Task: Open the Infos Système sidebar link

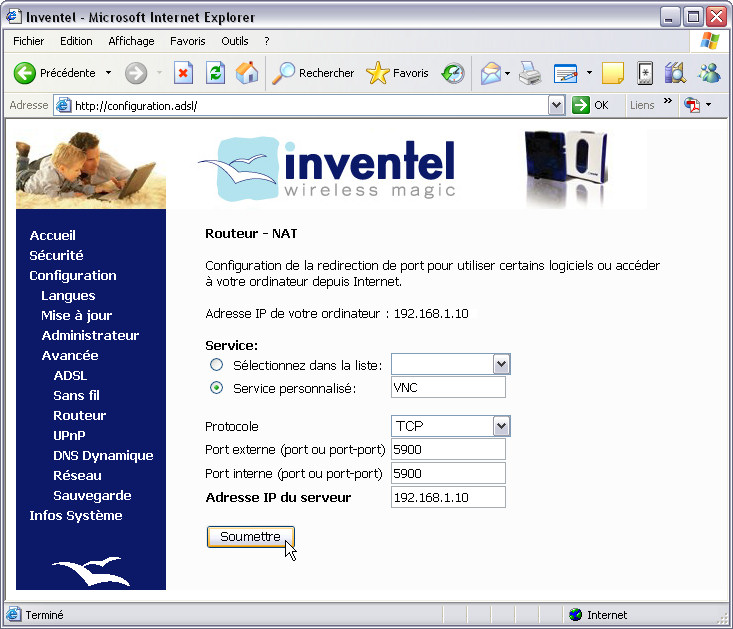Action: (x=76, y=516)
